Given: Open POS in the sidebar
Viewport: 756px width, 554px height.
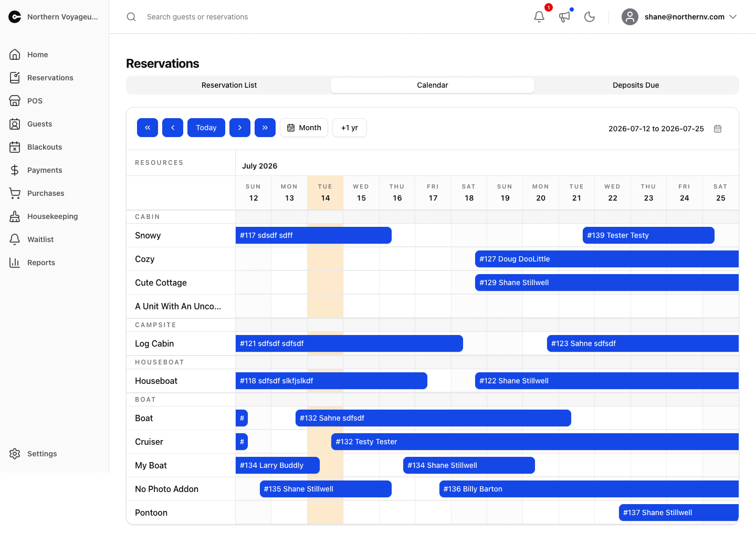Looking at the screenshot, I should [x=55, y=101].
